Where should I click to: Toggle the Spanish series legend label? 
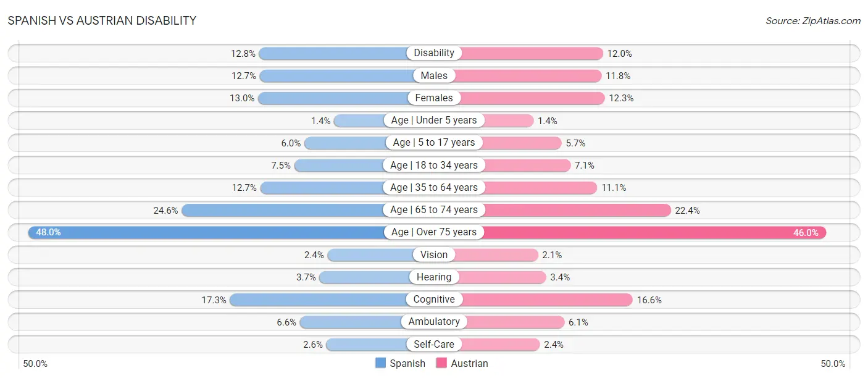407,364
